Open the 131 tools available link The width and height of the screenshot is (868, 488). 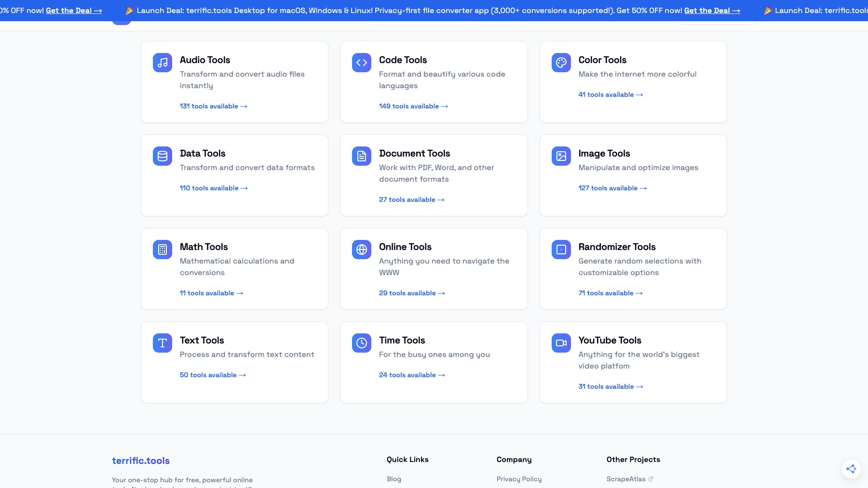pyautogui.click(x=214, y=106)
